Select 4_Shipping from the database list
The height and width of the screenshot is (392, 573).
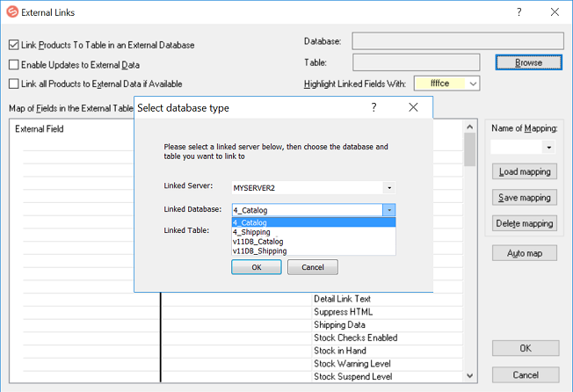pos(251,232)
